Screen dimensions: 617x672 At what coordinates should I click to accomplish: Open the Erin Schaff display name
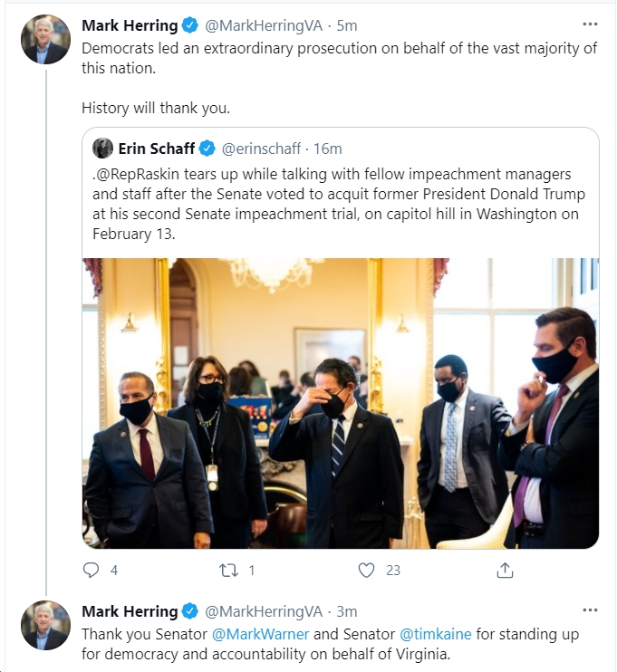pyautogui.click(x=157, y=149)
